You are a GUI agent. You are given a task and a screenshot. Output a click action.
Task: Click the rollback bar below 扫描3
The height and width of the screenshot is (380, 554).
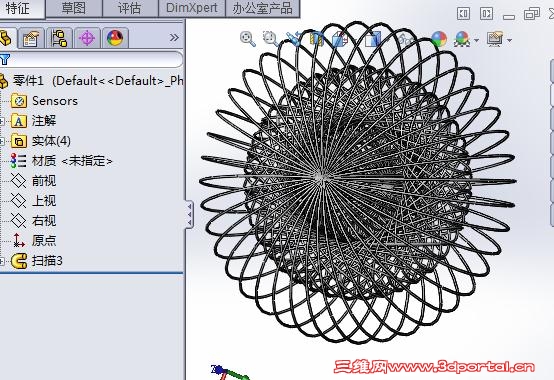[91, 273]
